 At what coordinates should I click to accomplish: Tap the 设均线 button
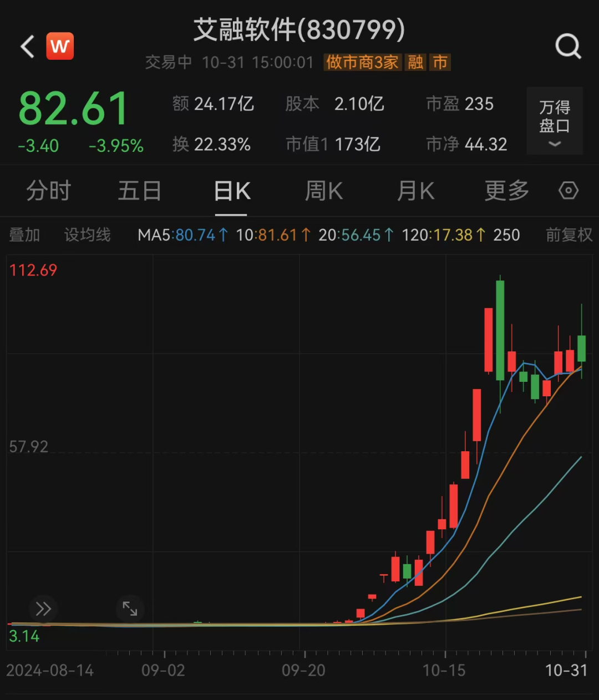[88, 235]
